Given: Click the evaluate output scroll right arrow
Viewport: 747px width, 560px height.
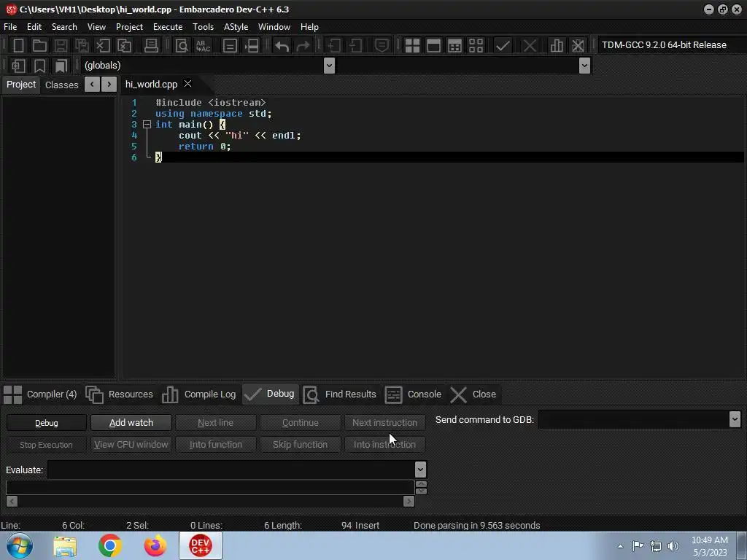Looking at the screenshot, I should click(x=409, y=501).
